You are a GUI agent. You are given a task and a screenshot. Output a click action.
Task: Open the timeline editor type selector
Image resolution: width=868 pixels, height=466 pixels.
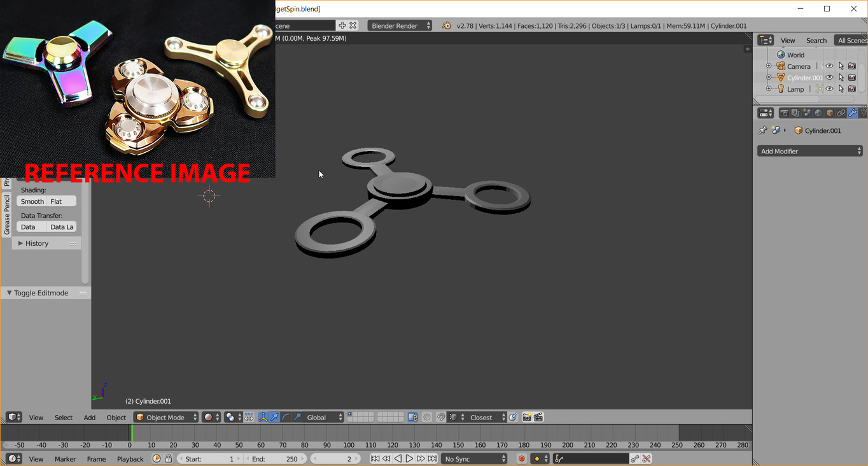(x=14, y=459)
